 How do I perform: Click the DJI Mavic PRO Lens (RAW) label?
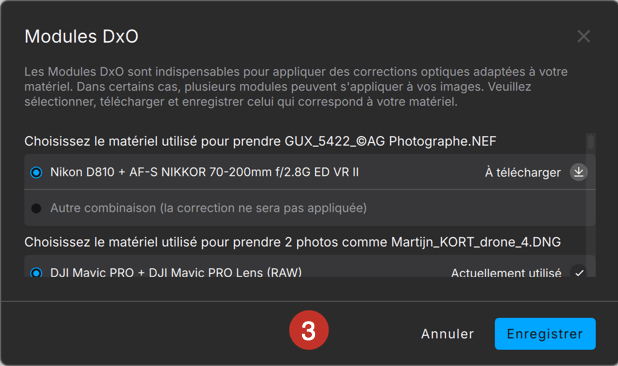click(x=176, y=272)
